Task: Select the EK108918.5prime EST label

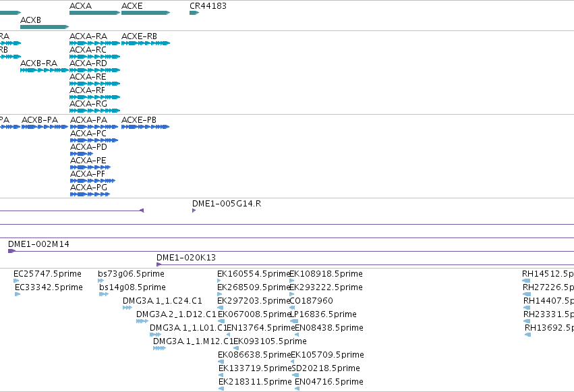Action: [x=326, y=274]
